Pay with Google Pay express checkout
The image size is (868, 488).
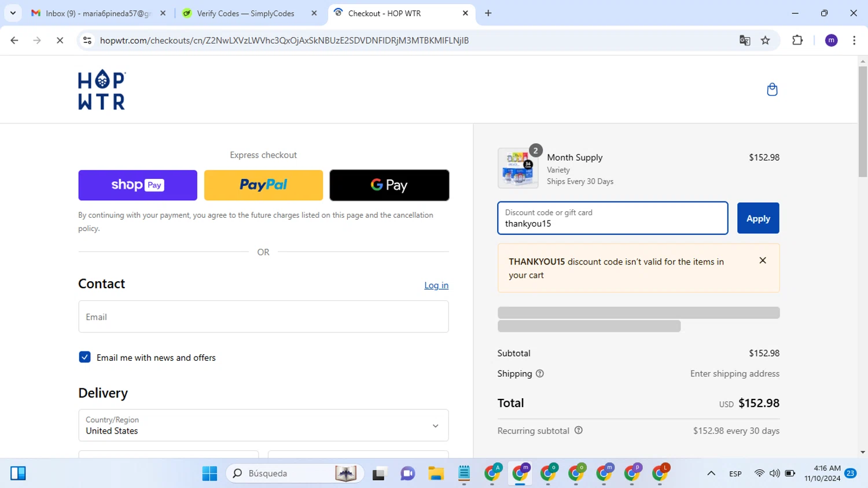(389, 185)
